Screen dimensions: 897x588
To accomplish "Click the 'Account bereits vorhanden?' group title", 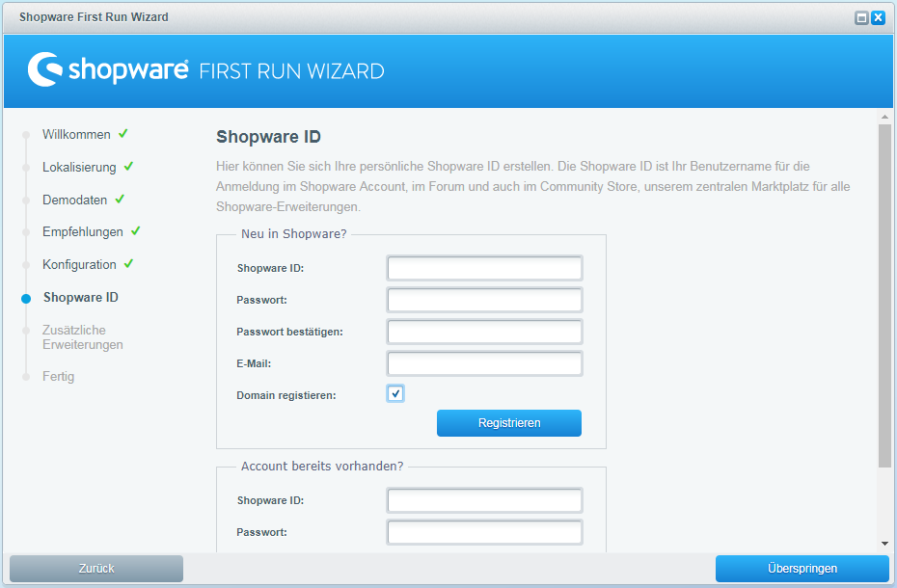I will 322,467.
